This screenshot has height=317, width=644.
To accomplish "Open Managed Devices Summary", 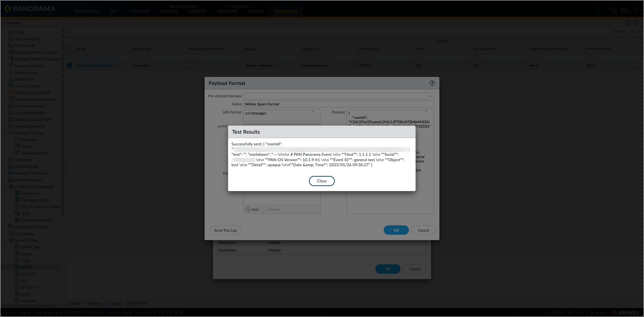I will pos(29,140).
